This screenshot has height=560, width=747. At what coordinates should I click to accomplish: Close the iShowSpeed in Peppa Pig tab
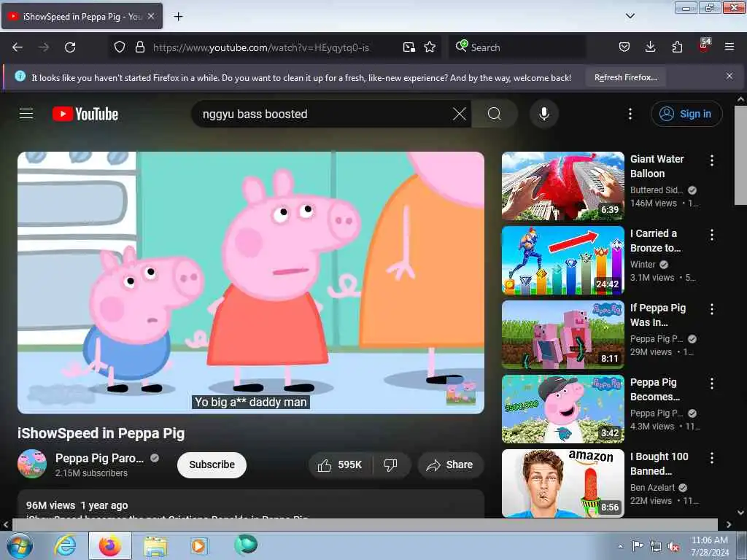(x=151, y=16)
